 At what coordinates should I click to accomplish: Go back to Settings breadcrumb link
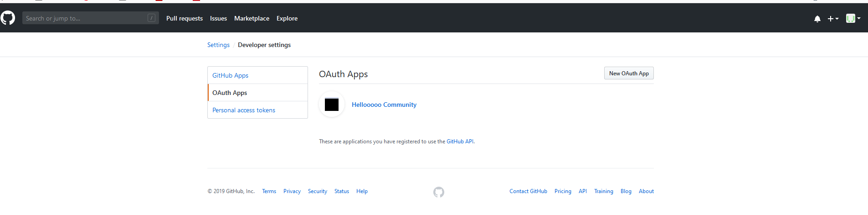point(218,45)
